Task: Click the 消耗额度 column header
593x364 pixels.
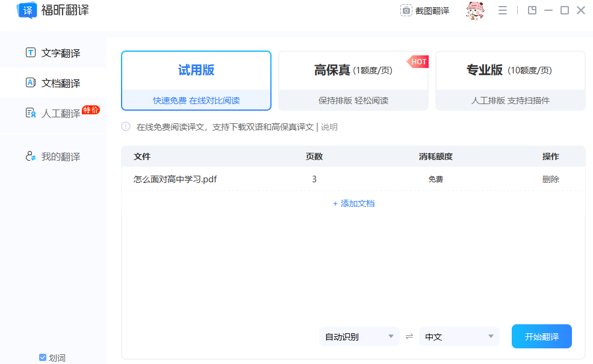Action: [436, 156]
